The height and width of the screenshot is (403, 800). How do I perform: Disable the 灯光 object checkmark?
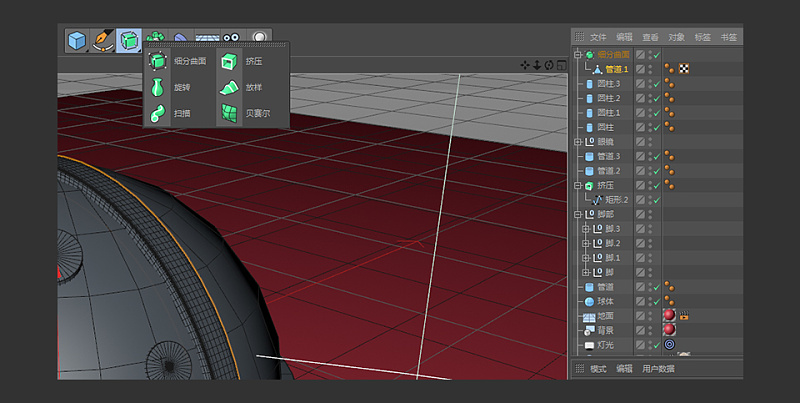coord(657,345)
